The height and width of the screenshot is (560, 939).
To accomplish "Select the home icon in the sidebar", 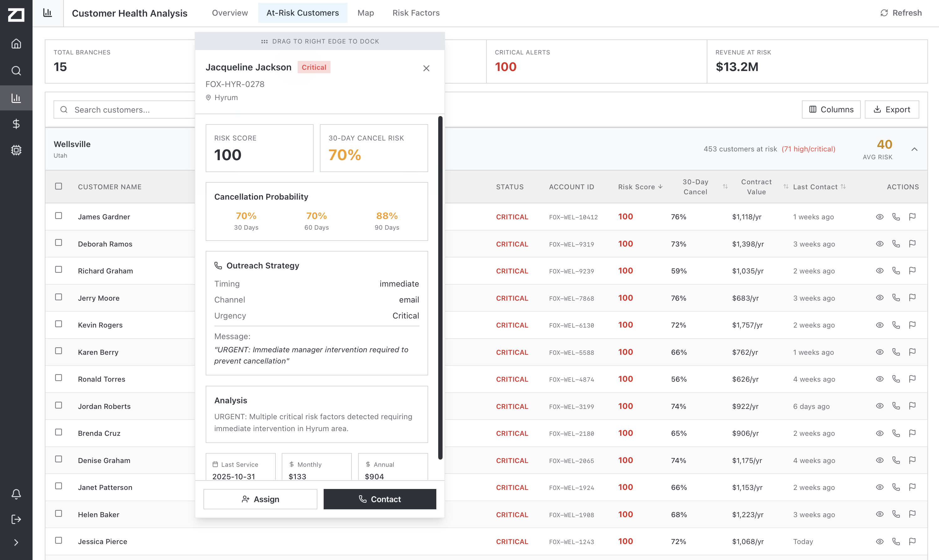I will click(x=16, y=43).
